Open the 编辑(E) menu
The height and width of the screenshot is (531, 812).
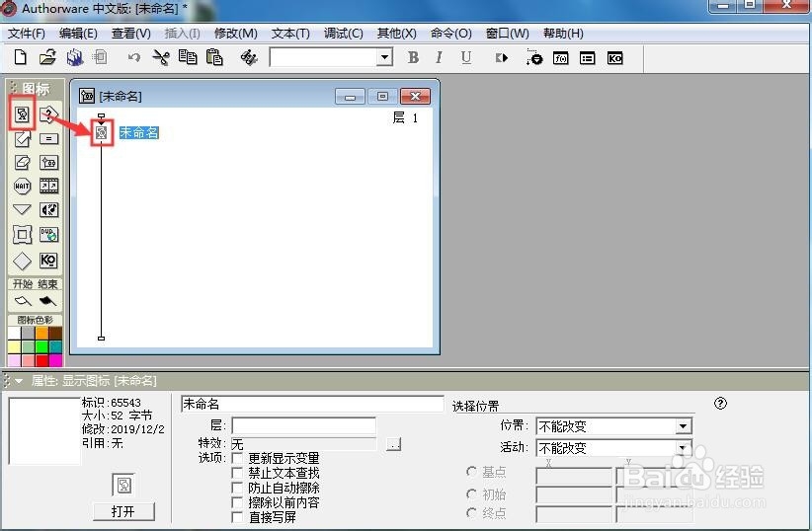pos(78,34)
